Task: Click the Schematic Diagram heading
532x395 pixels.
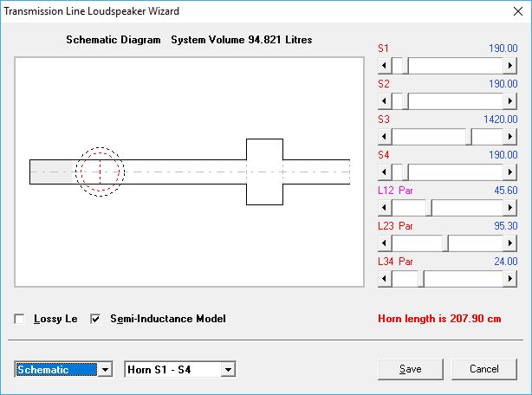Action: click(x=114, y=40)
